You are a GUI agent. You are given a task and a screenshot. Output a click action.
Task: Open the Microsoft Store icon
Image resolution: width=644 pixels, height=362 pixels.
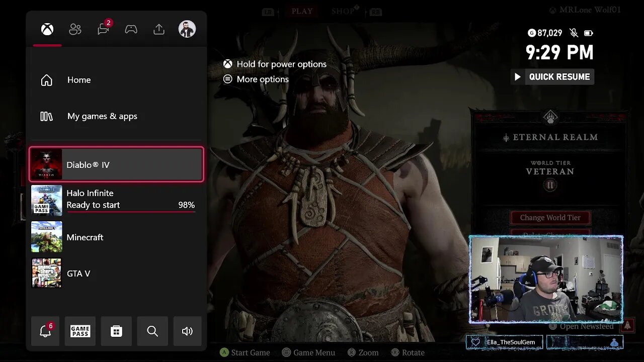[116, 331]
